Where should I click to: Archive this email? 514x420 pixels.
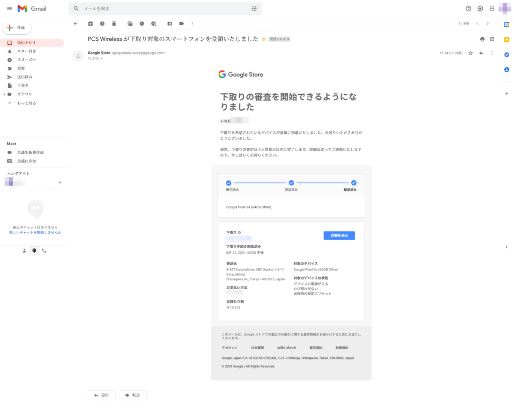coord(90,24)
